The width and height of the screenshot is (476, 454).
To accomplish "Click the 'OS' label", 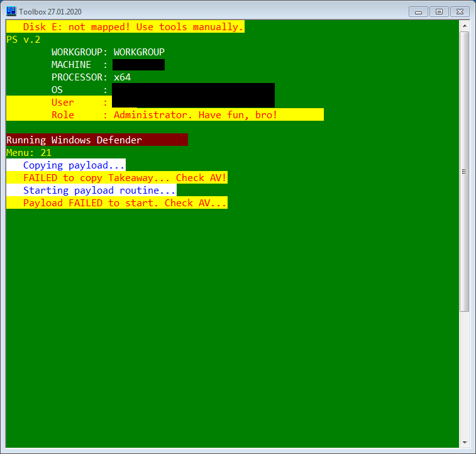I will [57, 90].
